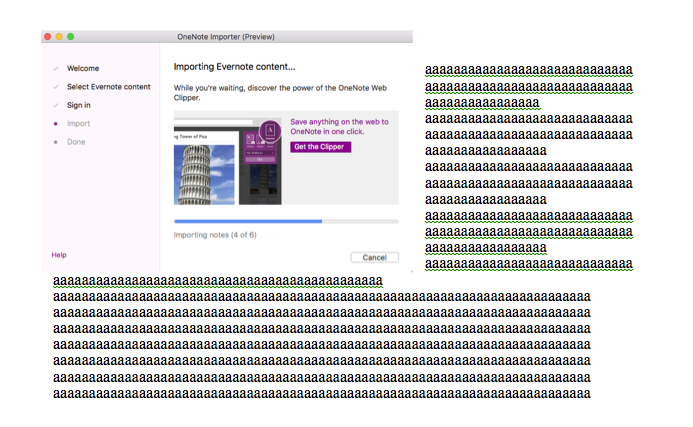Image resolution: width=693 pixels, height=427 pixels.
Task: Select the Welcome step in sidebar
Action: (83, 68)
